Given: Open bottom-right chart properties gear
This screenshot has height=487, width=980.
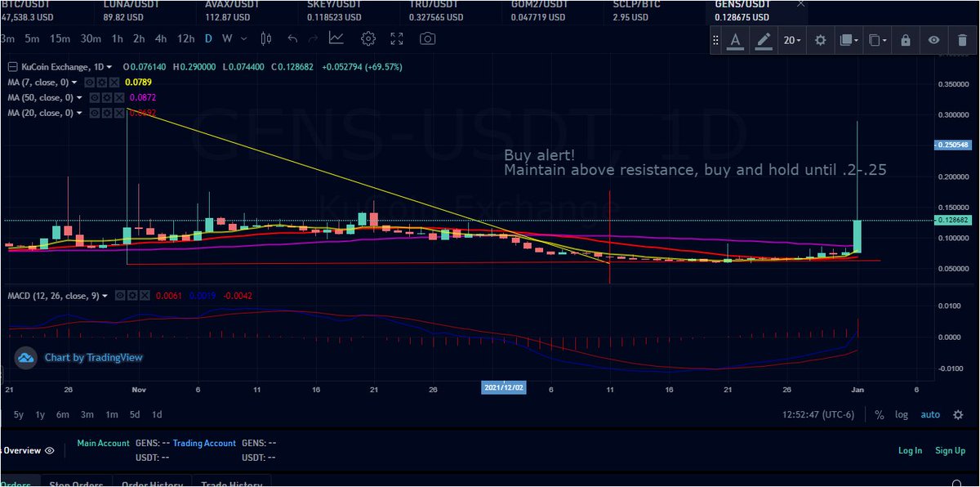Looking at the screenshot, I should click(x=958, y=415).
